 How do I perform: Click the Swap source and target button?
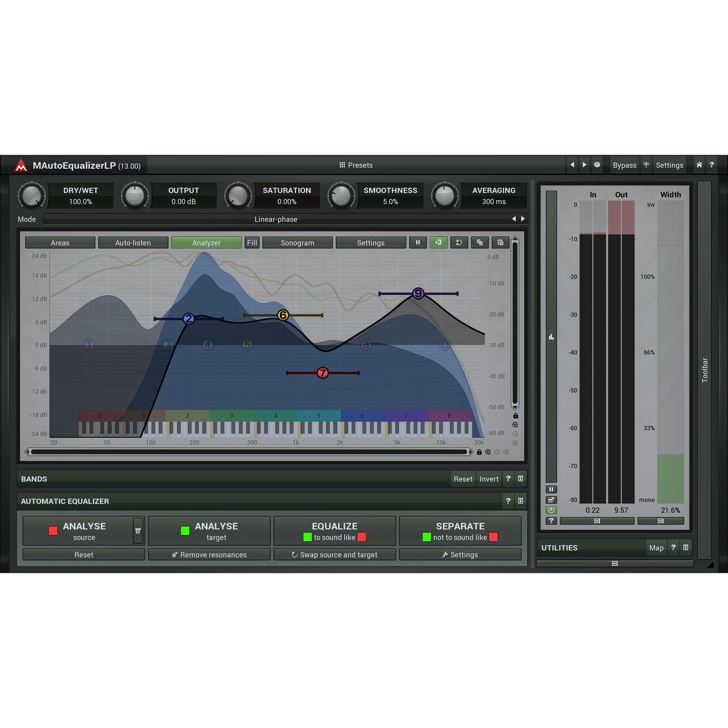tap(335, 554)
